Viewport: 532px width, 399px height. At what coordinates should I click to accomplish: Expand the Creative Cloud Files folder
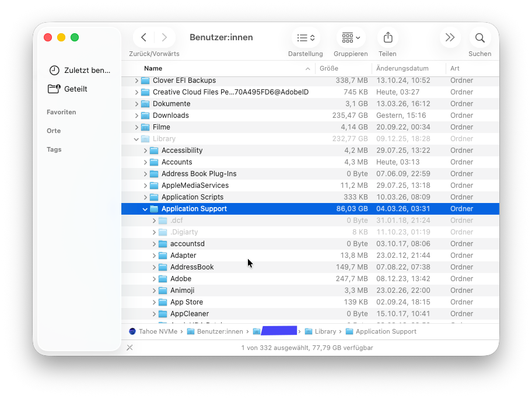(x=136, y=92)
